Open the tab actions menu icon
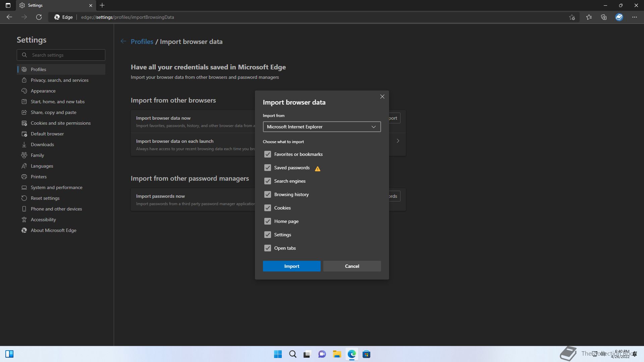Image resolution: width=644 pixels, height=362 pixels. click(8, 5)
